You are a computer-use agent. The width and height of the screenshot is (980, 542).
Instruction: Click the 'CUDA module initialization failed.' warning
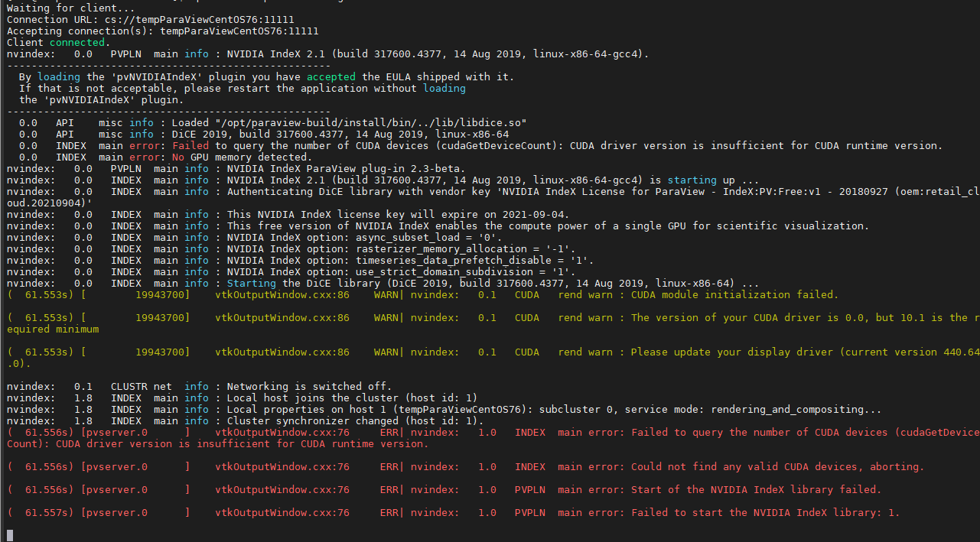tap(423, 294)
